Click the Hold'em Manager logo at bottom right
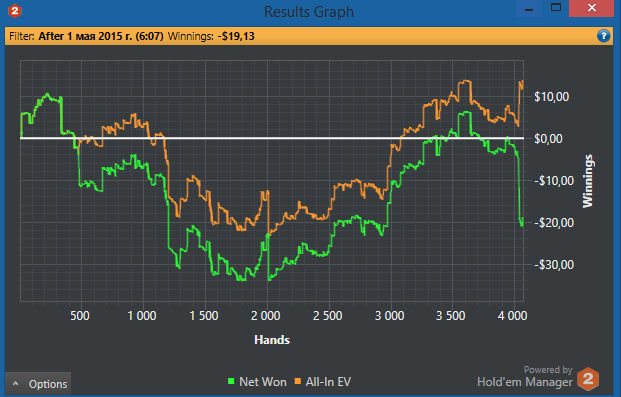 588,379
